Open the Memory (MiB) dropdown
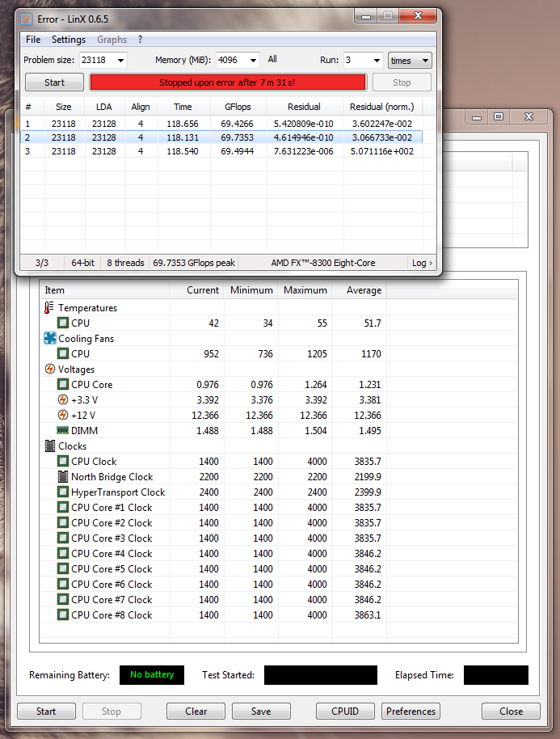This screenshot has height=739, width=560. point(253,61)
